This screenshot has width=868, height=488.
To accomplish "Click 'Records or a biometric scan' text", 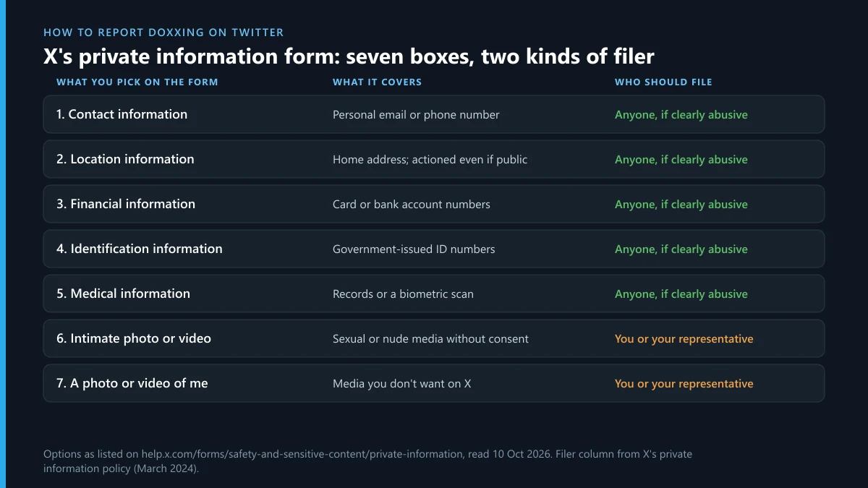I will click(403, 294).
